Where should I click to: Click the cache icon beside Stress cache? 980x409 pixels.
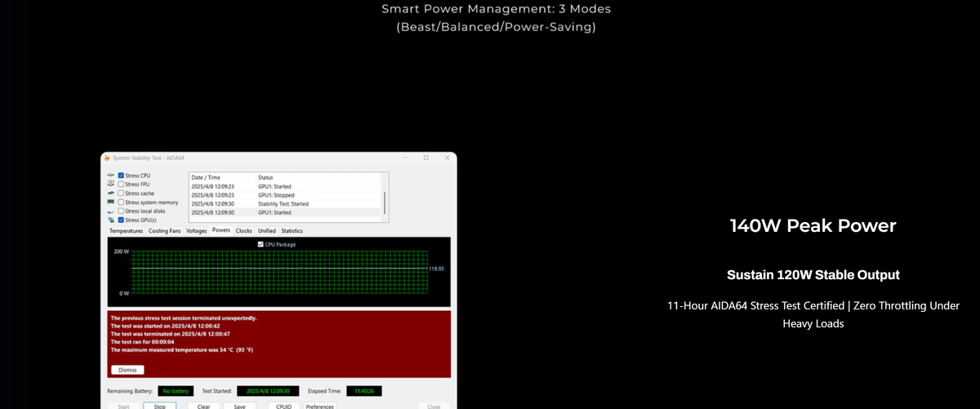click(x=111, y=193)
